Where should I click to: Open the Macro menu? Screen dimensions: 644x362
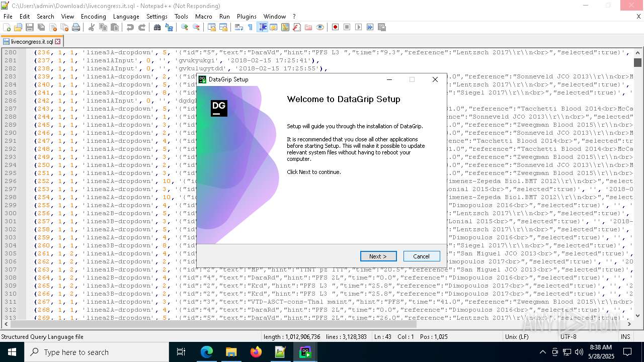[204, 17]
